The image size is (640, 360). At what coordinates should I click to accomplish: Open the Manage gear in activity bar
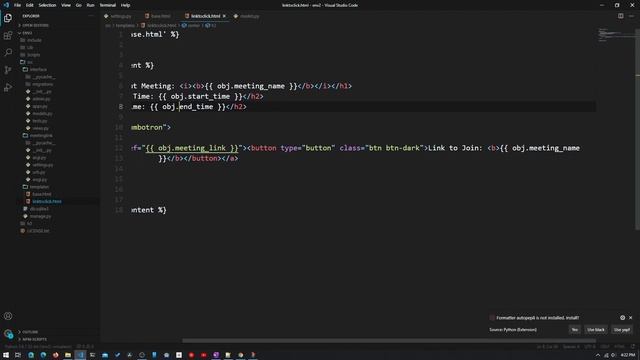pyautogui.click(x=8, y=334)
